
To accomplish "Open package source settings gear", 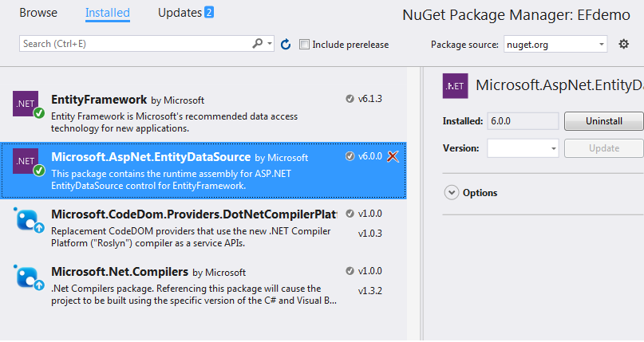I will tap(624, 44).
